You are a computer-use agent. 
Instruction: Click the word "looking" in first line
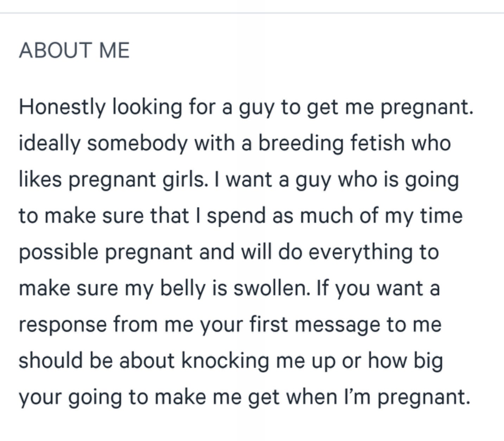[x=147, y=107]
